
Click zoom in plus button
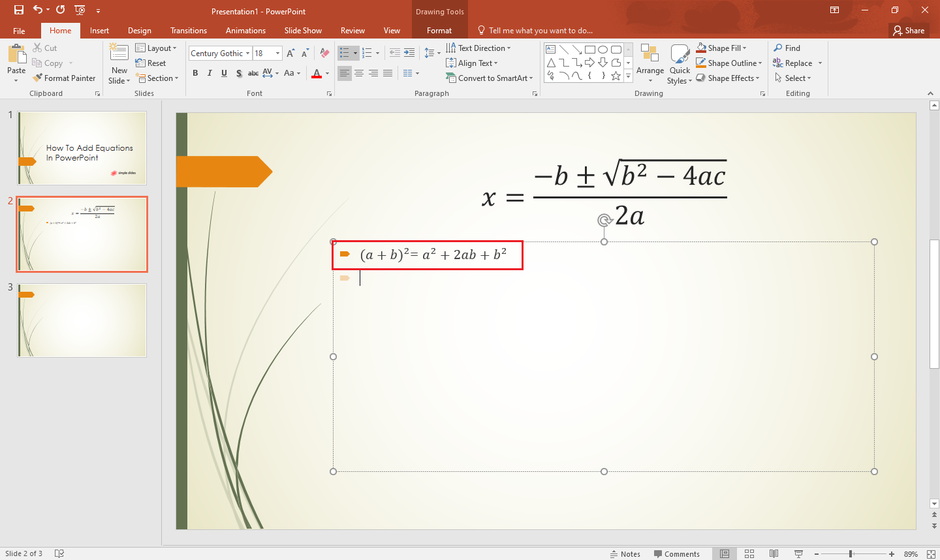point(892,553)
